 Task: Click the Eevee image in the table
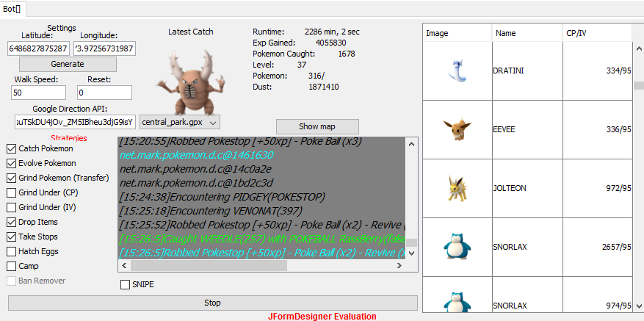(x=457, y=129)
